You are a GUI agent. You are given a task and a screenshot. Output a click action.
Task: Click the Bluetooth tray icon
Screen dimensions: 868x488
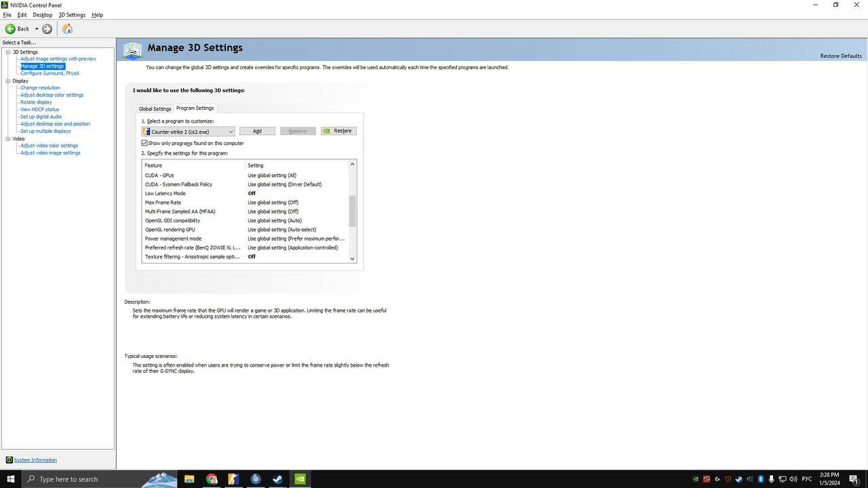click(x=761, y=479)
